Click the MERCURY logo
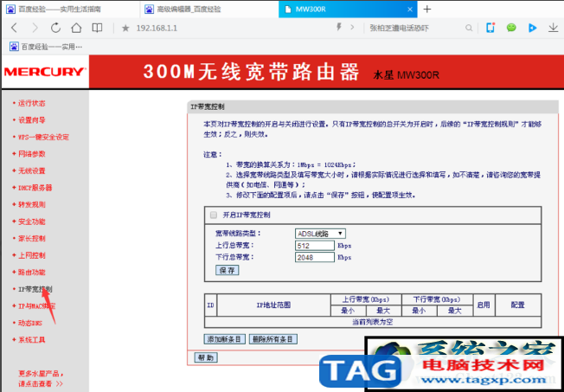 (43, 71)
